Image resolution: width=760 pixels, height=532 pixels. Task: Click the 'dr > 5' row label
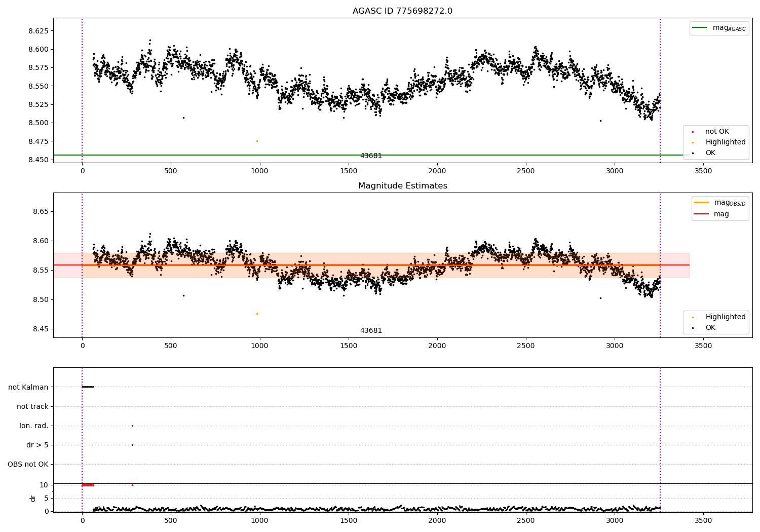pyautogui.click(x=37, y=445)
